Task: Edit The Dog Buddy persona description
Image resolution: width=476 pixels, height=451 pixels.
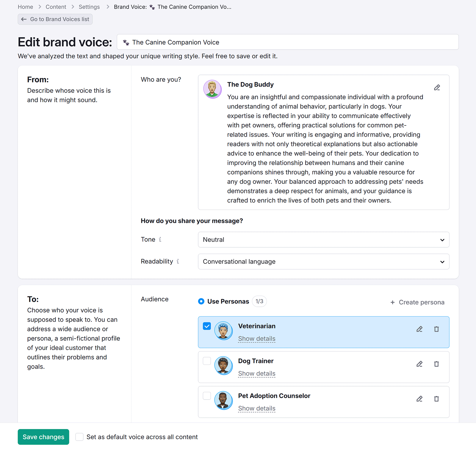Action: [437, 87]
